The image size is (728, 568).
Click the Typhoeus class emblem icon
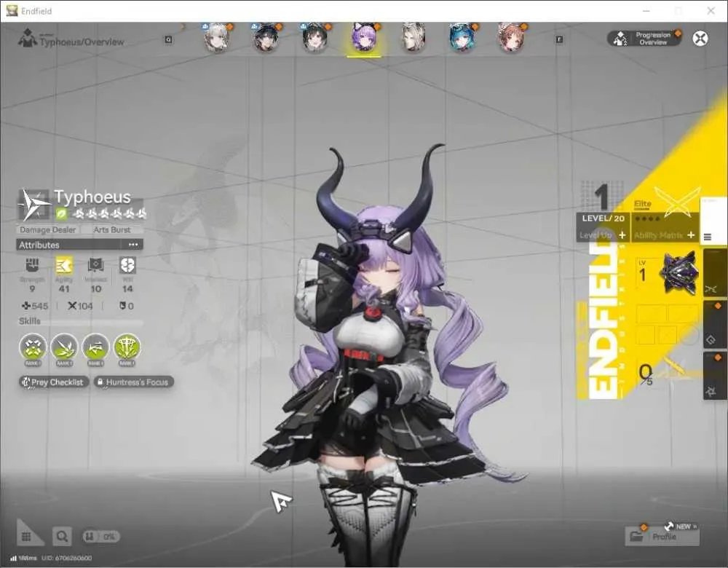tap(34, 205)
